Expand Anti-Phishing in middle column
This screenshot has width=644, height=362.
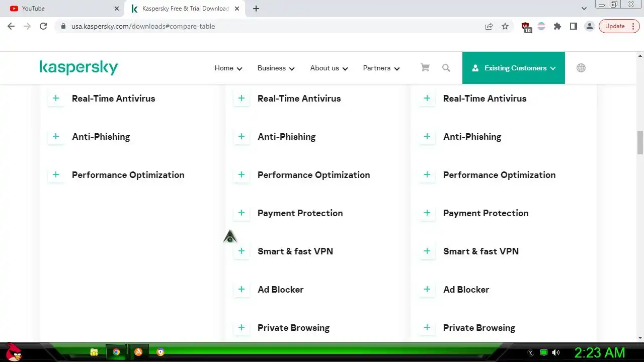pos(242,136)
